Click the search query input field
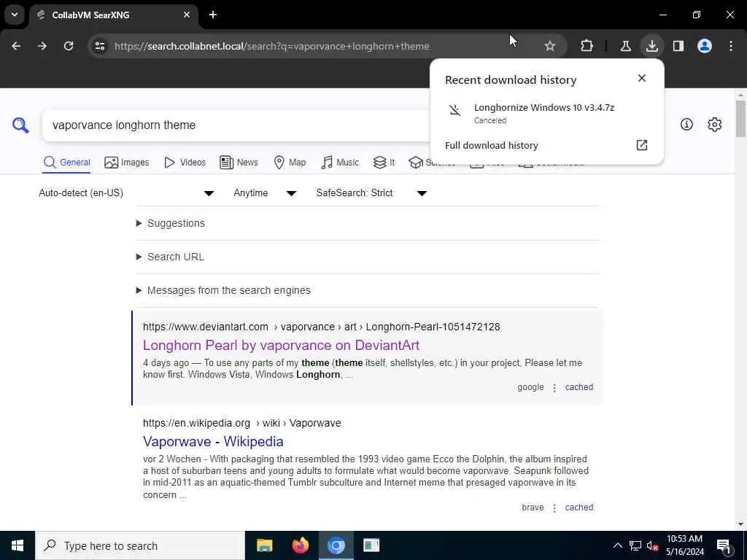 236,125
